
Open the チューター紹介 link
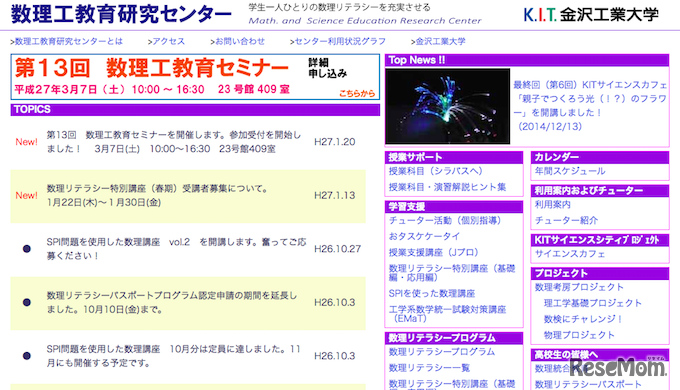[x=566, y=220]
